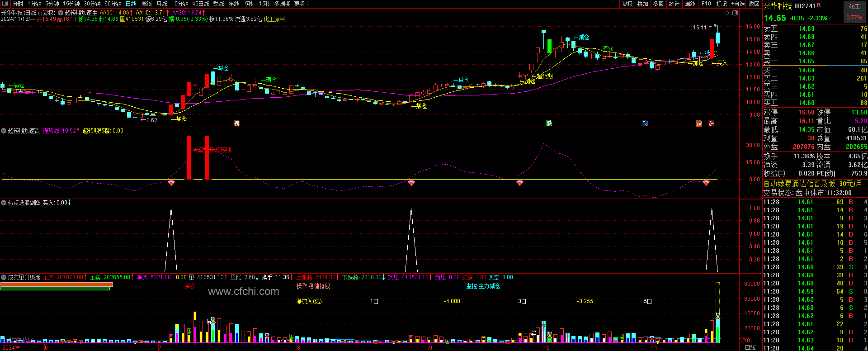Viewport: 868px width, 351px height.
Task: Open F10 company information
Action: (706, 4)
